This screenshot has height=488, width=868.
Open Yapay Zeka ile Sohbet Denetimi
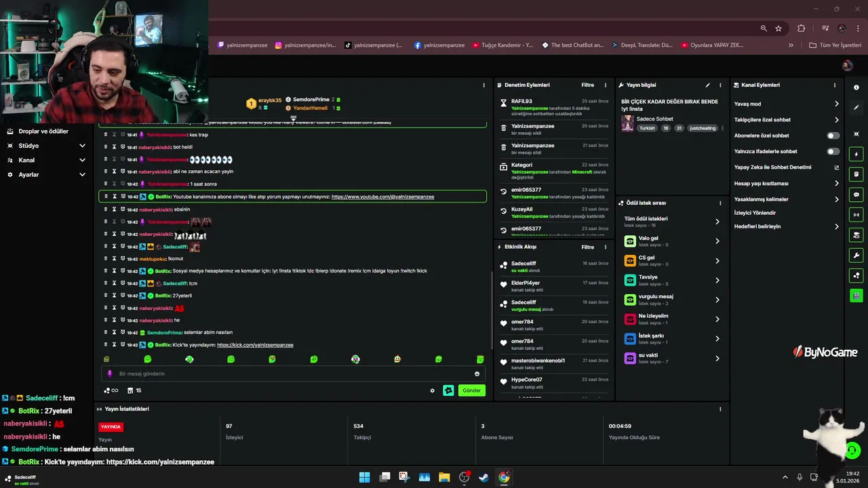pyautogui.click(x=787, y=167)
